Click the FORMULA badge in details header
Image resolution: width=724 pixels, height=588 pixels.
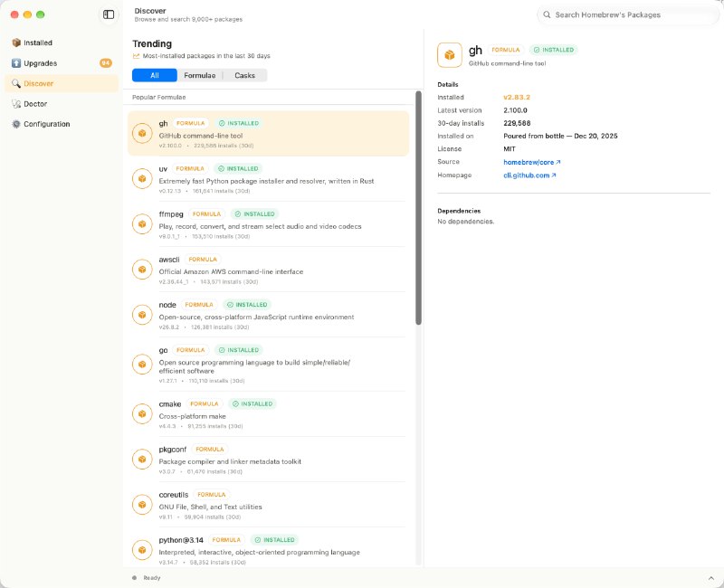click(x=506, y=50)
